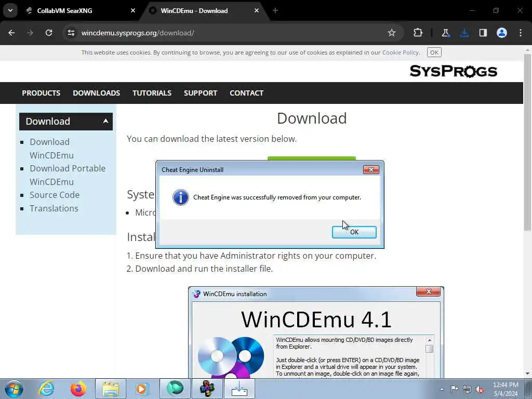Open the Source Code link
Image resolution: width=532 pixels, height=399 pixels.
pos(55,195)
